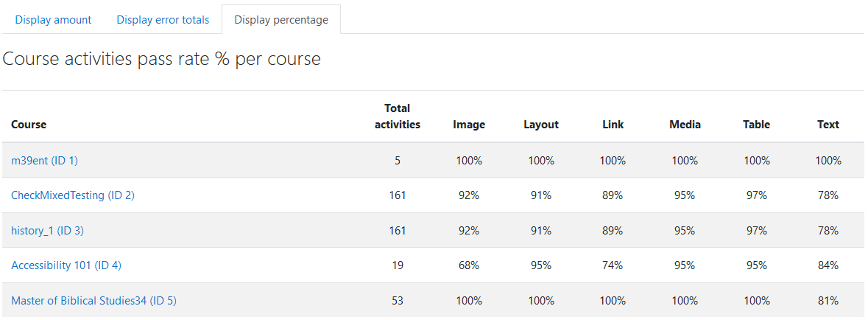Click Link 89% in history_1 row
The height and width of the screenshot is (320, 868).
(x=613, y=231)
